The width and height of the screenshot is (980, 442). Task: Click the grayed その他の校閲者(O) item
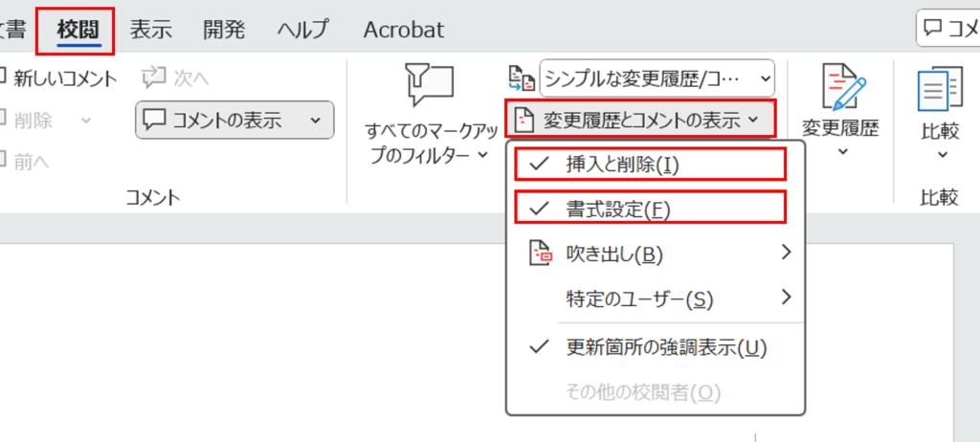click(x=655, y=392)
